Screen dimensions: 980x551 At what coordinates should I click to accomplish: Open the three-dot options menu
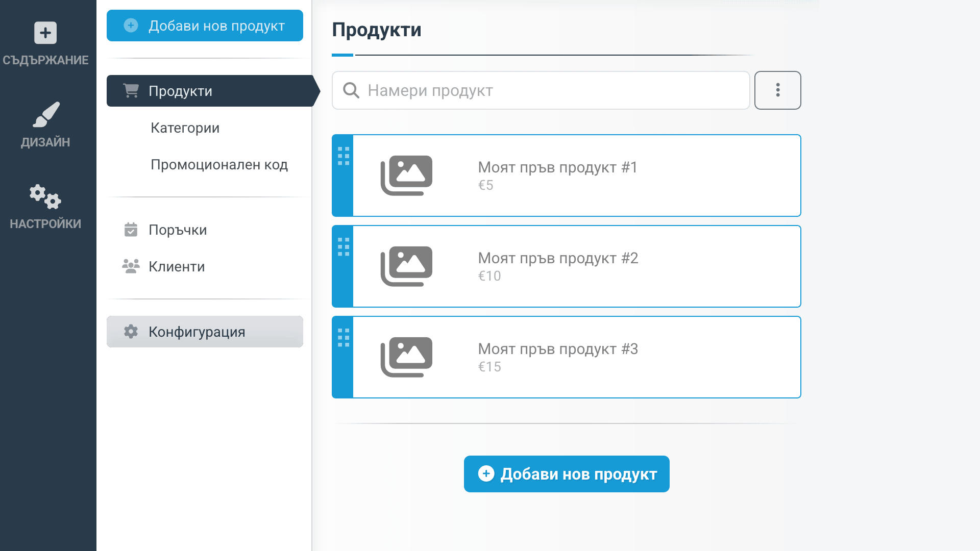coord(777,90)
